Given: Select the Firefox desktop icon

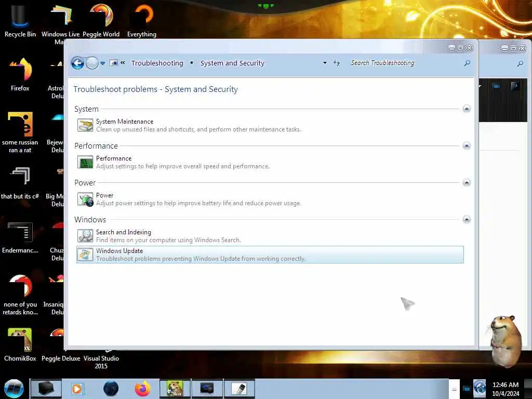Looking at the screenshot, I should [20, 75].
